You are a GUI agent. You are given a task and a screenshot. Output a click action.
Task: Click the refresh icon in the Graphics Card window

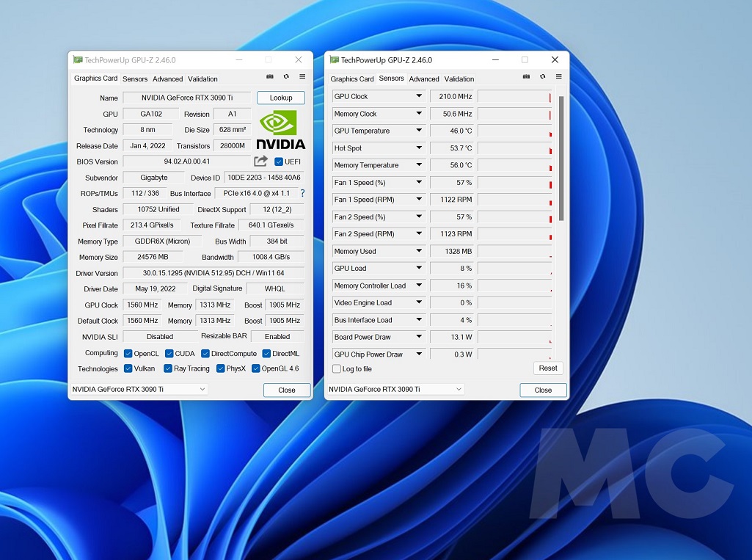click(286, 77)
